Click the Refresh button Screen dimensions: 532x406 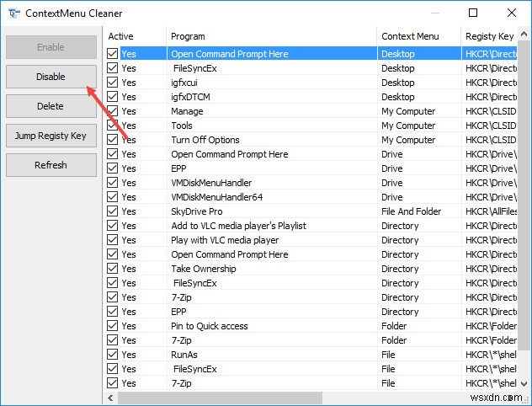pyautogui.click(x=51, y=165)
